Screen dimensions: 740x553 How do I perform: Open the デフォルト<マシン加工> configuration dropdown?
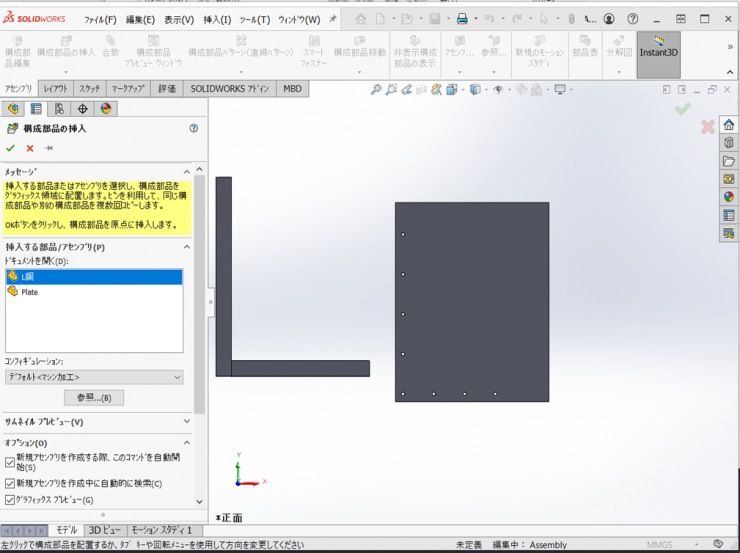(93, 377)
